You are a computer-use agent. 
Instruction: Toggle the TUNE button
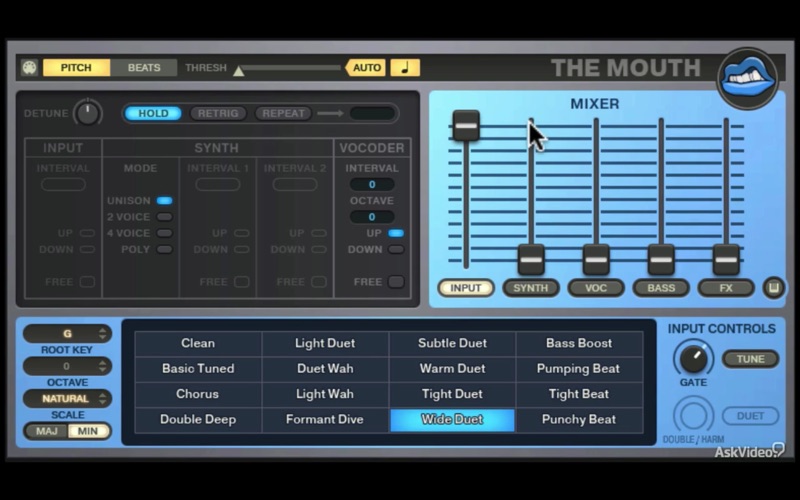750,359
